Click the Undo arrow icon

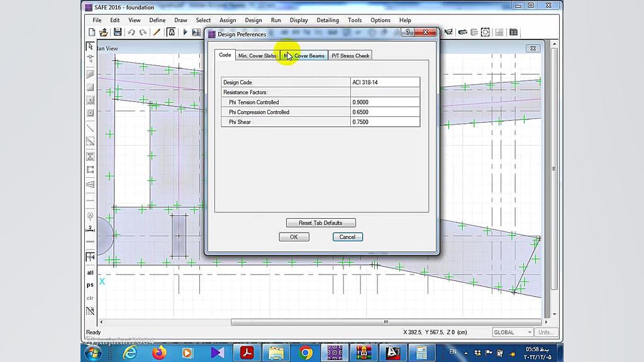point(131,32)
